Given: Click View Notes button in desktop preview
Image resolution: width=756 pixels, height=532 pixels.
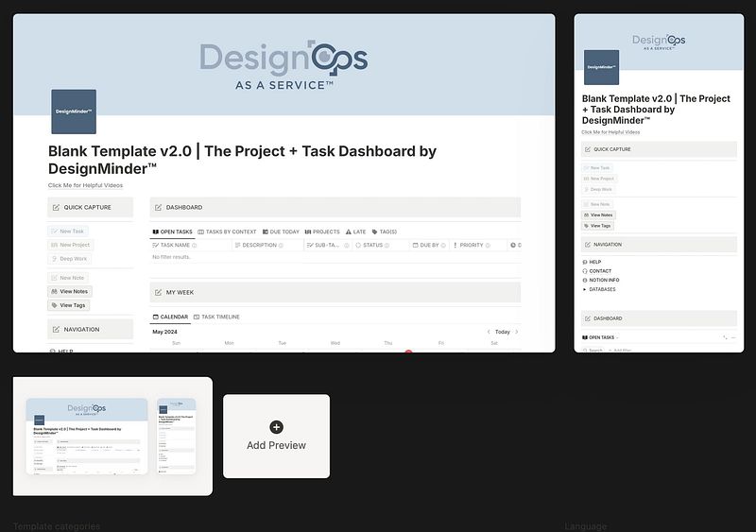Looking at the screenshot, I should [70, 291].
